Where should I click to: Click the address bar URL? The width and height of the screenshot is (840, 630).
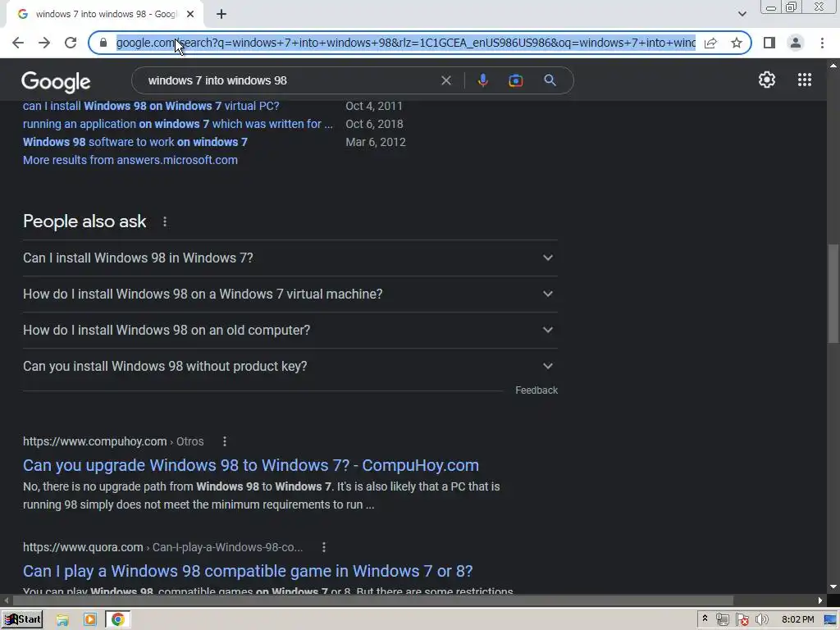(x=405, y=43)
